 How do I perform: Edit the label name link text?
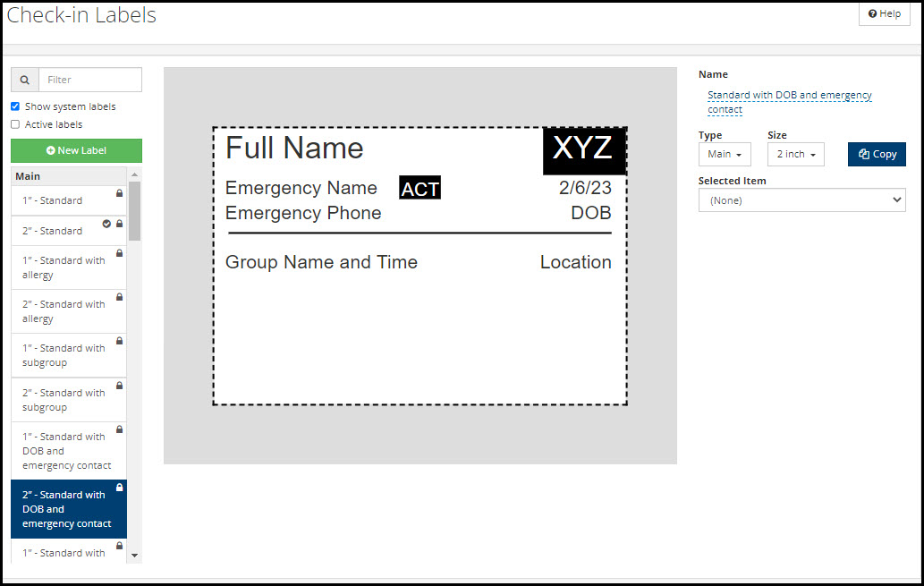[789, 102]
